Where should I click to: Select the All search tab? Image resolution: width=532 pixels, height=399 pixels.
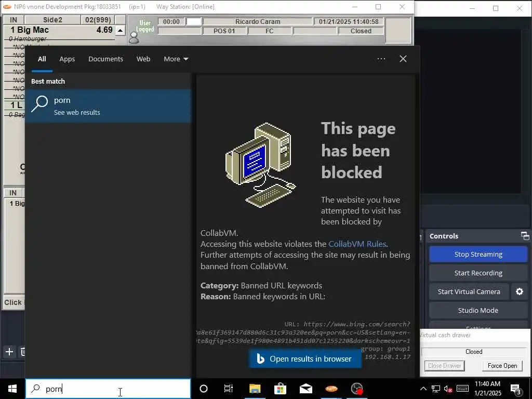point(42,59)
